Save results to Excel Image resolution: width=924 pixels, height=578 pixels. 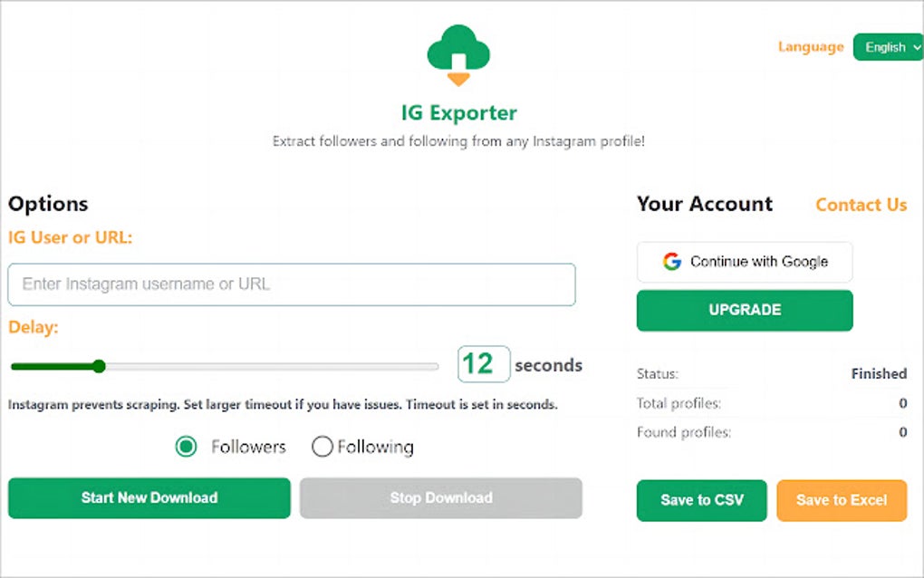(842, 500)
